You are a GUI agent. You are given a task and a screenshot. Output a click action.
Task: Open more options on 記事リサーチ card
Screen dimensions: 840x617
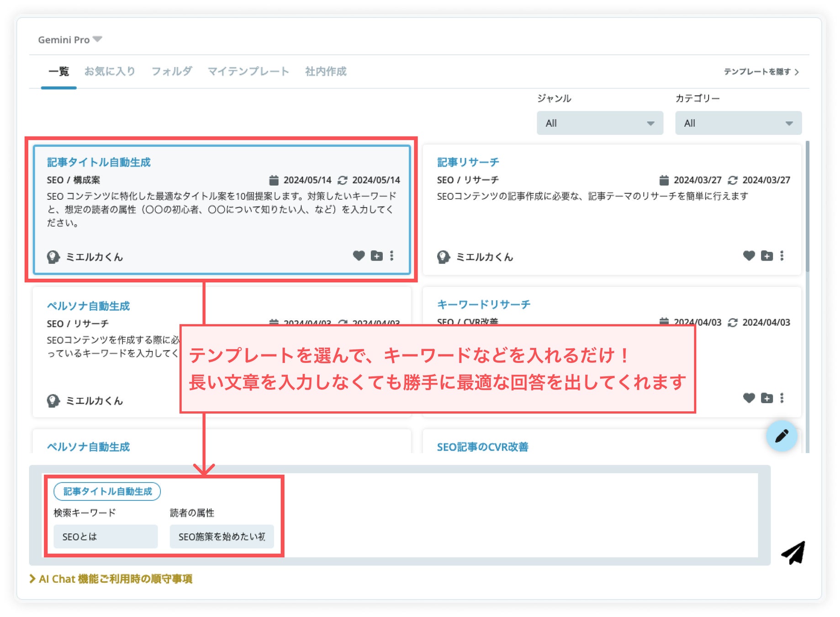click(782, 255)
